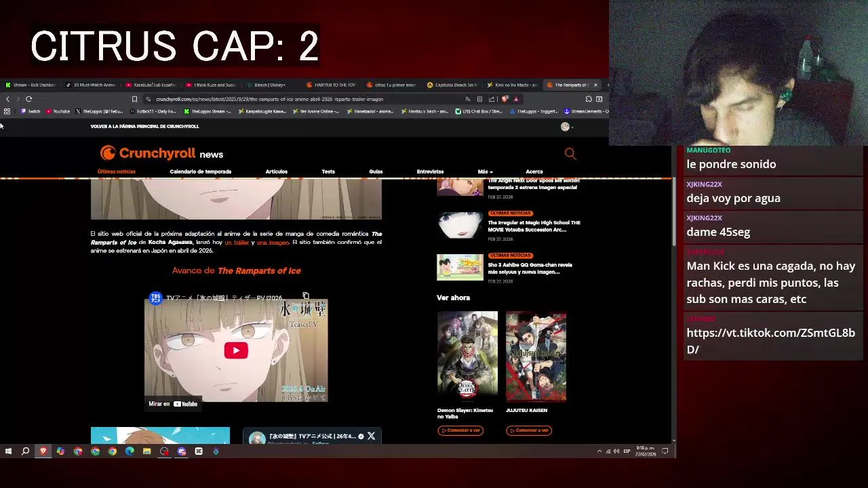
Task: Click 'Mirar en YouTube' on the video
Action: (x=173, y=404)
